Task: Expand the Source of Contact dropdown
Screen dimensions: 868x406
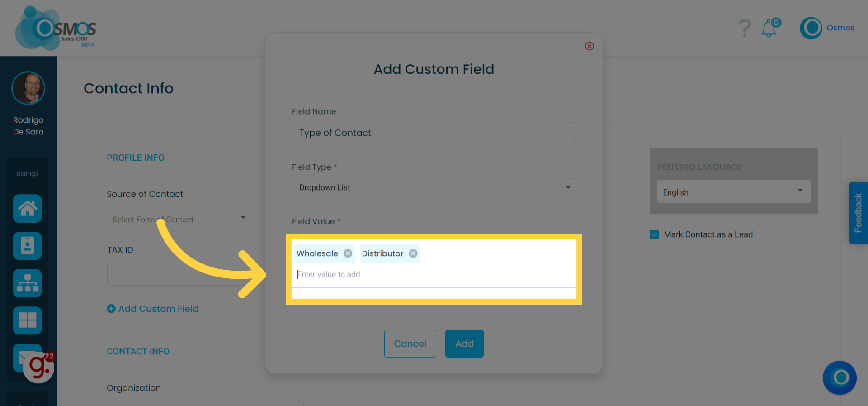Action: 180,219
